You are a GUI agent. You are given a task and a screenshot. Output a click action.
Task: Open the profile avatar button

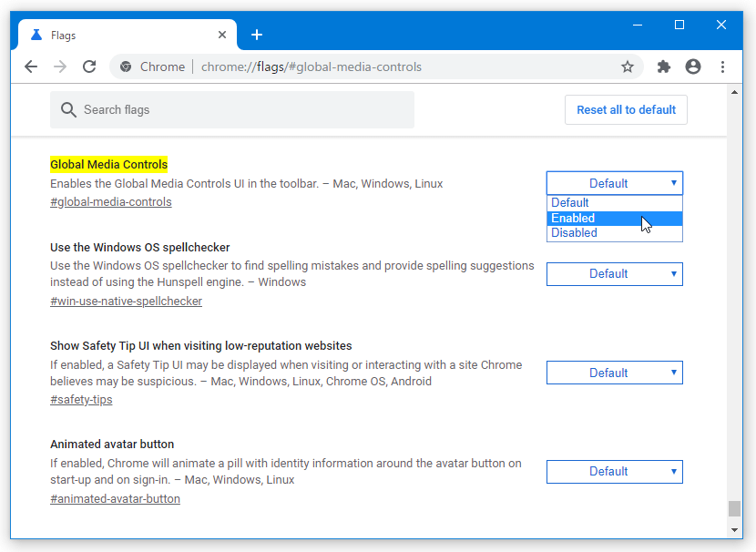click(693, 66)
